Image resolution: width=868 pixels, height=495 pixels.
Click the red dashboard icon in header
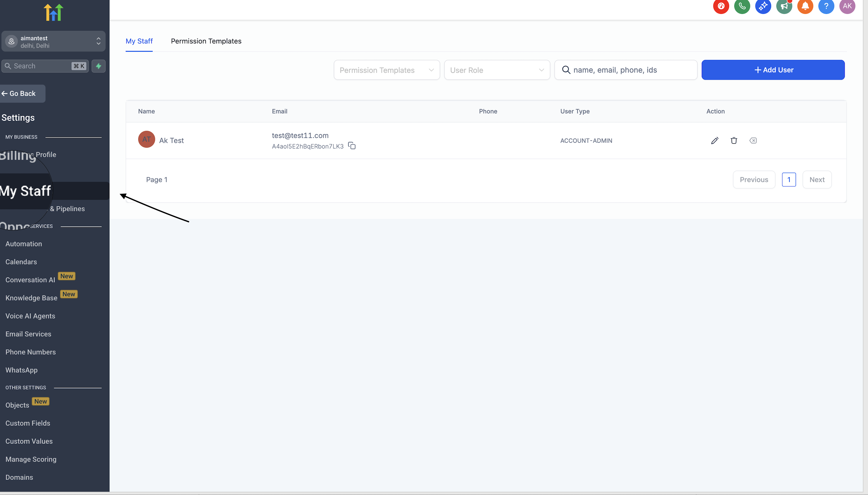pos(721,6)
